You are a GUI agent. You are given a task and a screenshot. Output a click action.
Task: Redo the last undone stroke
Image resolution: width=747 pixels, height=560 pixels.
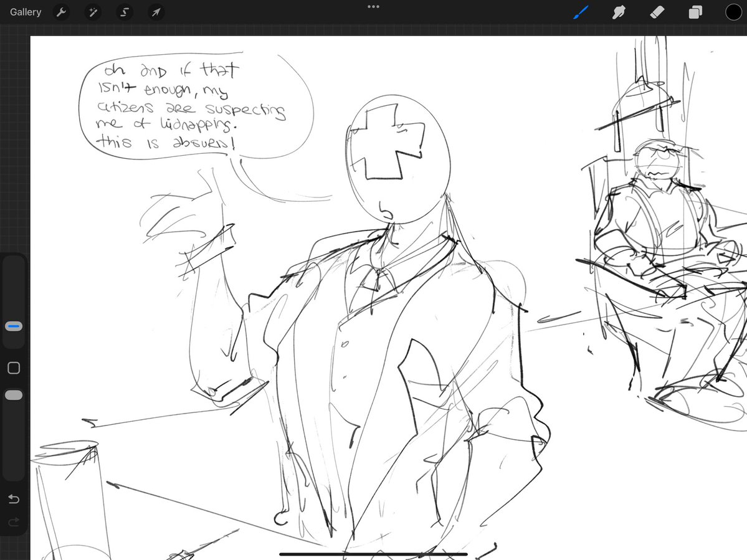point(14,522)
